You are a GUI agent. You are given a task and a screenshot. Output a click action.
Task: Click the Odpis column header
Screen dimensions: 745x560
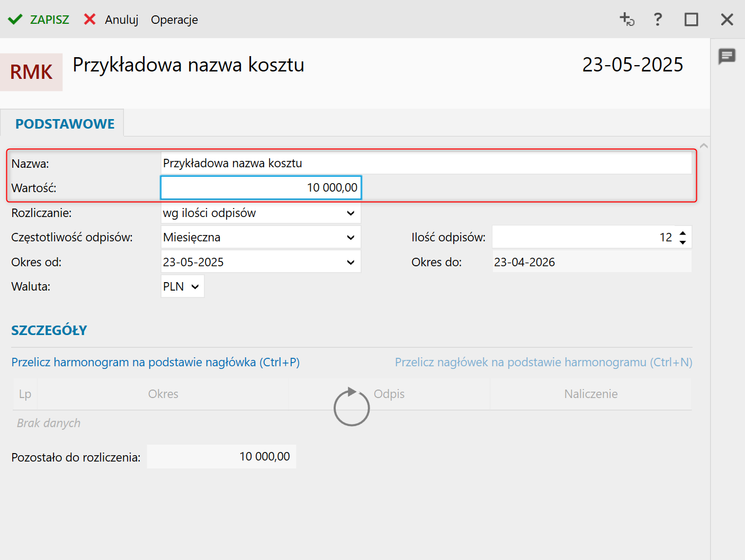coord(389,394)
